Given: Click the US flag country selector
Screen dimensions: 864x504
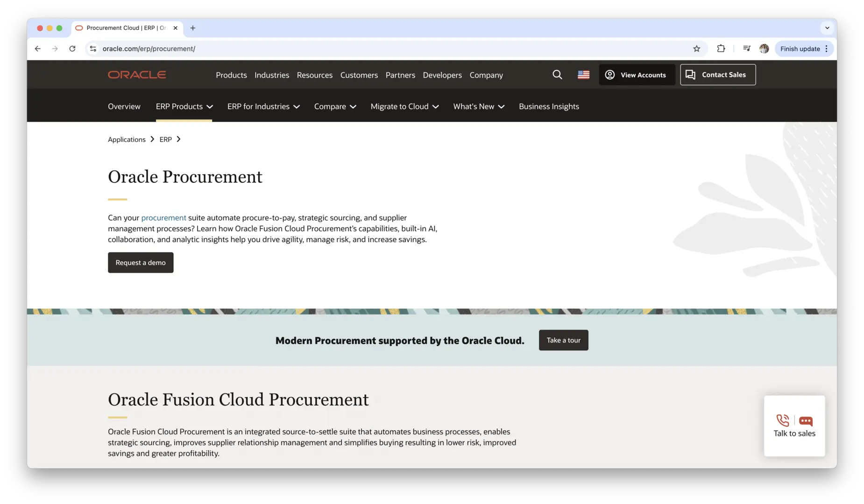Looking at the screenshot, I should coord(583,75).
